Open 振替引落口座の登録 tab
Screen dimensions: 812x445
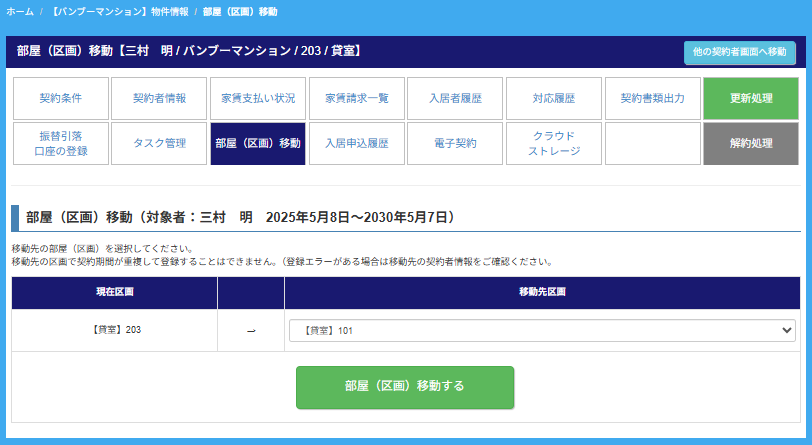click(x=60, y=143)
